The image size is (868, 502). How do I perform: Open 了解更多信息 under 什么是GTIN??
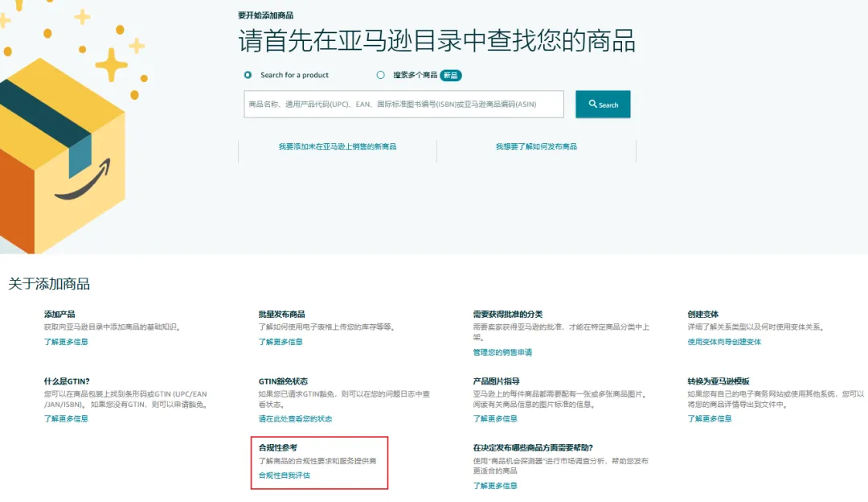[66, 419]
